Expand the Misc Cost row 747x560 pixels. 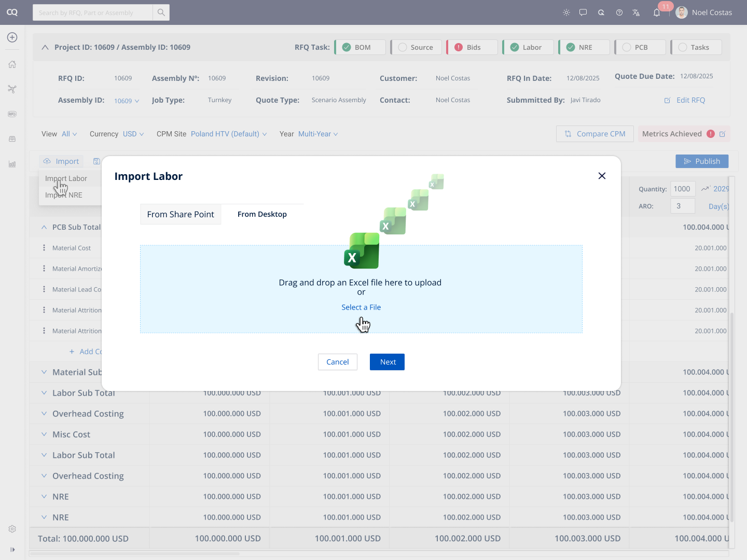click(x=44, y=435)
